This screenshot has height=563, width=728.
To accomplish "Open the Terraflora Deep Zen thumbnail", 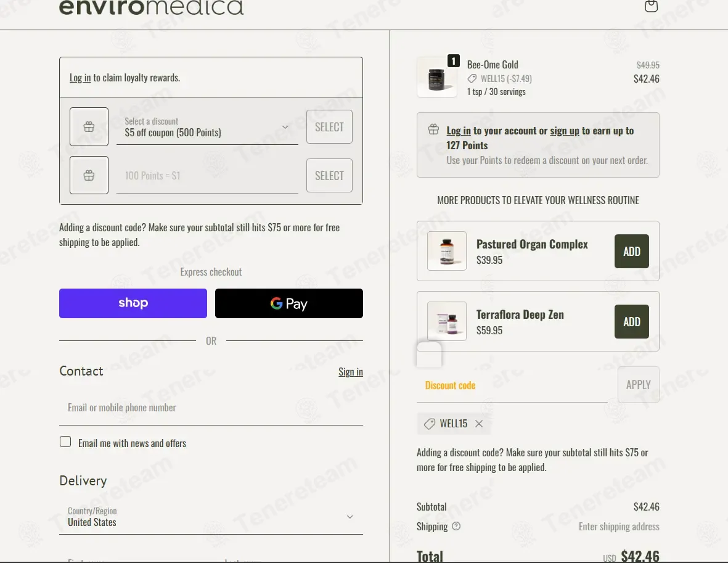I will (447, 321).
